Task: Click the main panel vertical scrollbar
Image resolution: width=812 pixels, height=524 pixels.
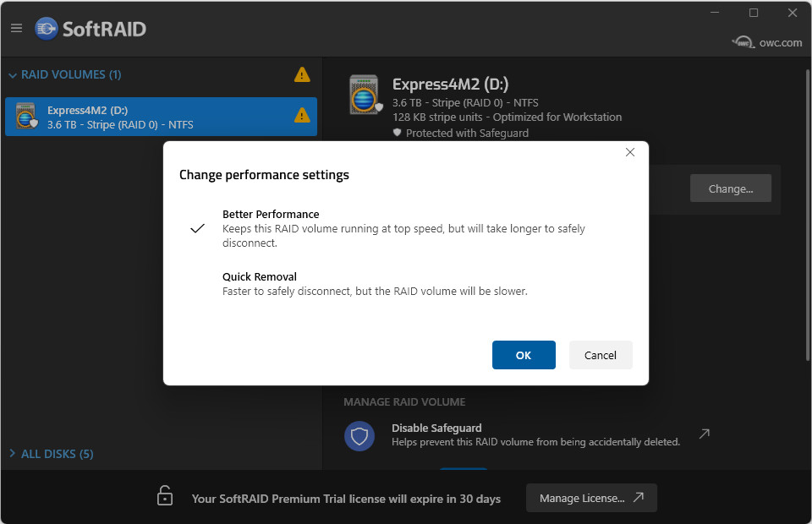Action: (x=807, y=216)
